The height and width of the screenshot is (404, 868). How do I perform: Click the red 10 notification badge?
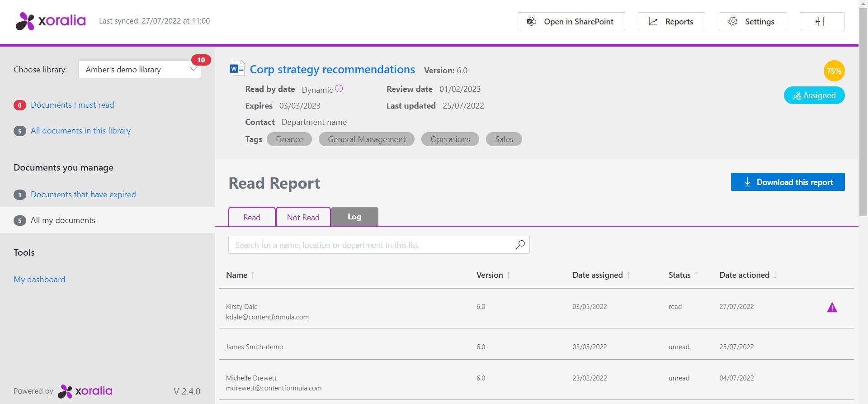pos(201,60)
